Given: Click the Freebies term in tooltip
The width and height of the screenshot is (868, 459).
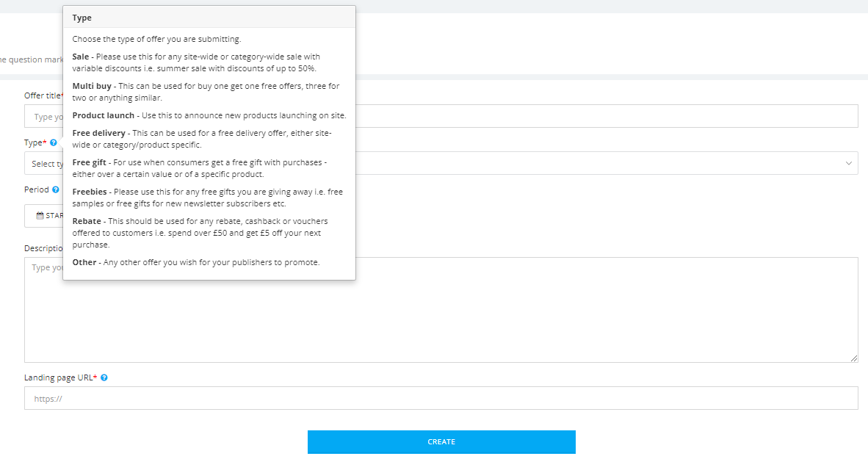Looking at the screenshot, I should [90, 192].
